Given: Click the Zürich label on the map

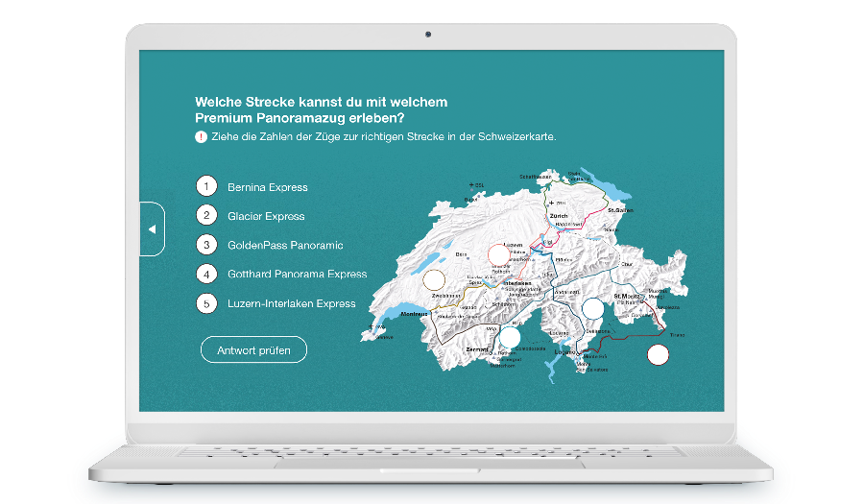Looking at the screenshot, I should [x=559, y=216].
